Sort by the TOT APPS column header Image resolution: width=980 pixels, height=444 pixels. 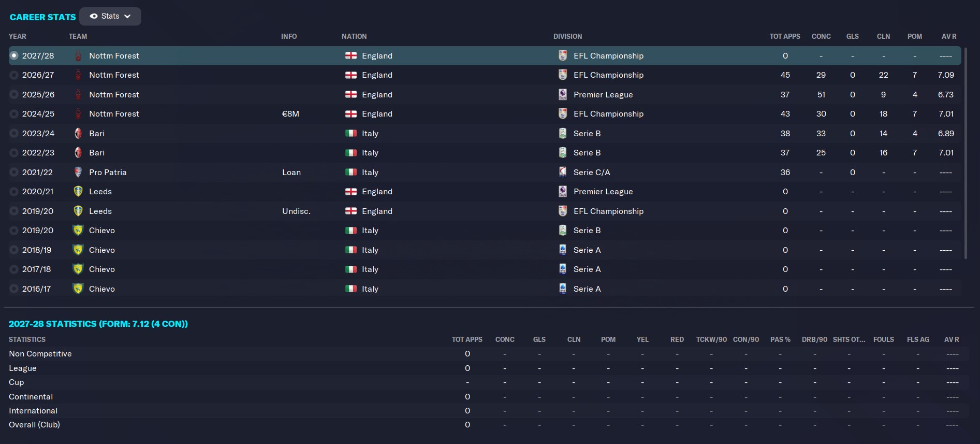785,36
